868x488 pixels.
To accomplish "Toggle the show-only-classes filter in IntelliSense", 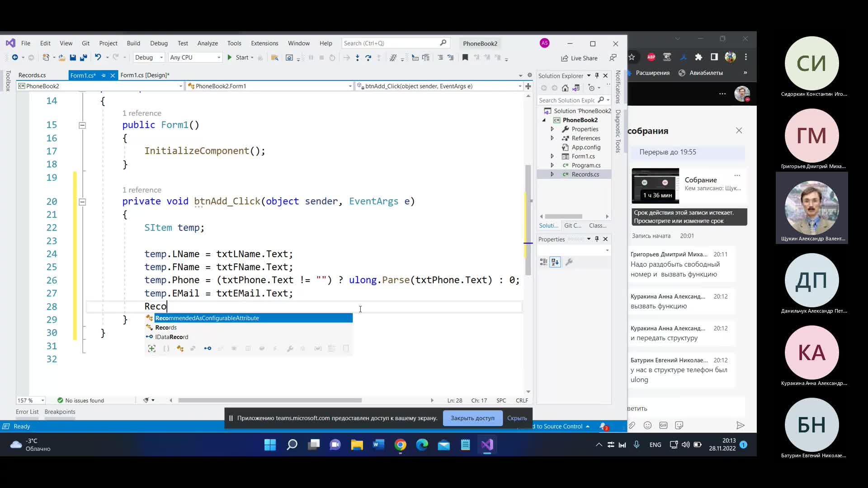I will [x=180, y=348].
